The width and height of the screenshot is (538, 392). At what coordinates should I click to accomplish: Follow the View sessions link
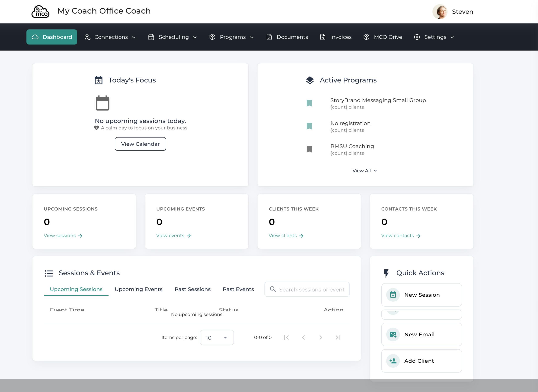63,236
